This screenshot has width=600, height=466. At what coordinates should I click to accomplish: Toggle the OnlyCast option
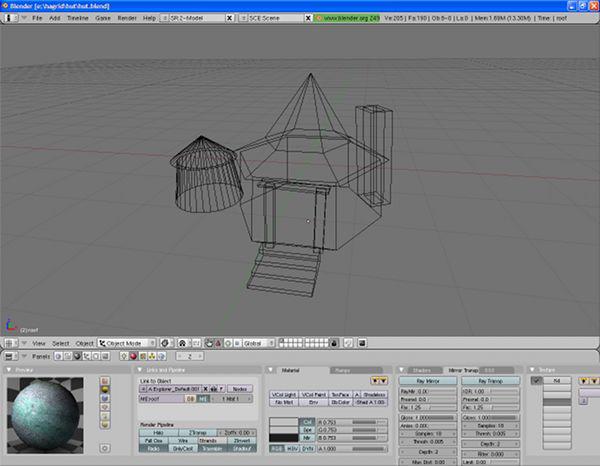click(183, 449)
